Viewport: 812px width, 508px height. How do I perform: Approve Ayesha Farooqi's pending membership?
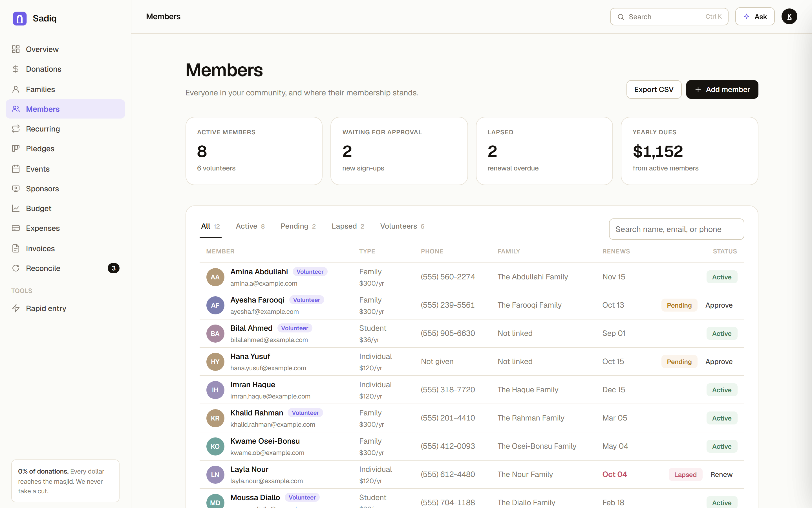(x=719, y=305)
